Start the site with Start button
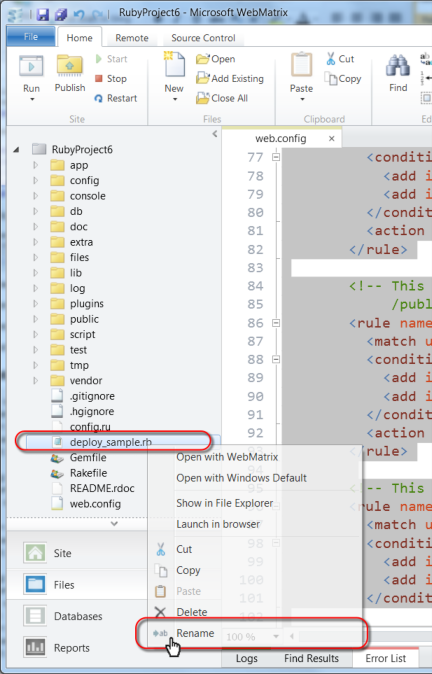 pos(111,59)
